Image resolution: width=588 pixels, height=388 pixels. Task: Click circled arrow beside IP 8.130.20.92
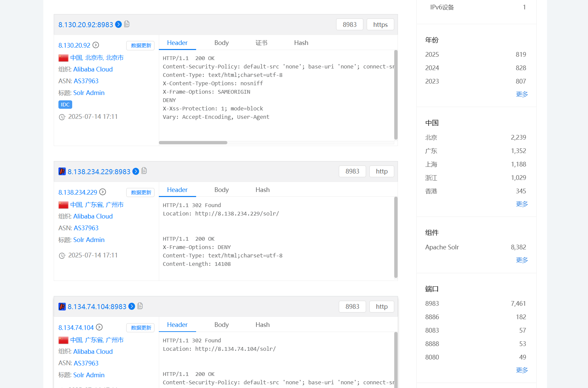pos(96,45)
